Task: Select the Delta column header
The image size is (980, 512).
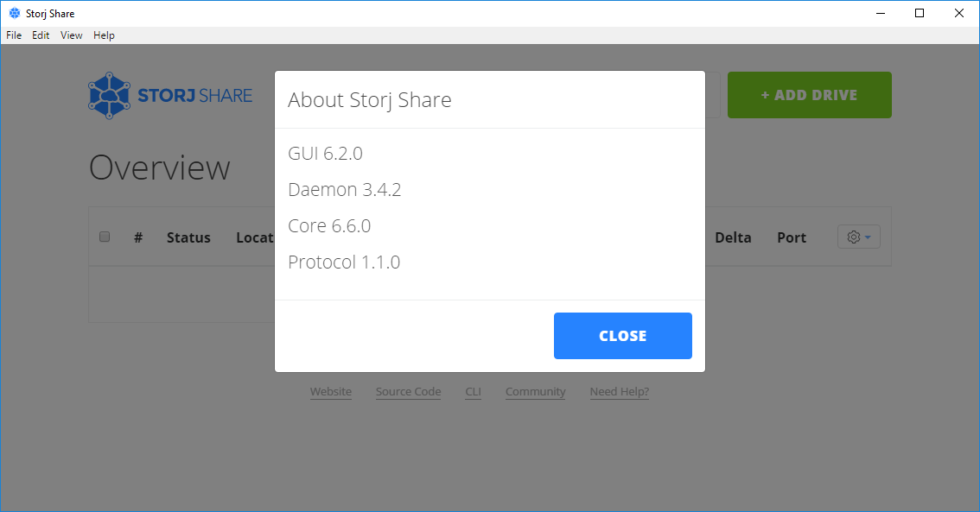Action: pos(733,237)
